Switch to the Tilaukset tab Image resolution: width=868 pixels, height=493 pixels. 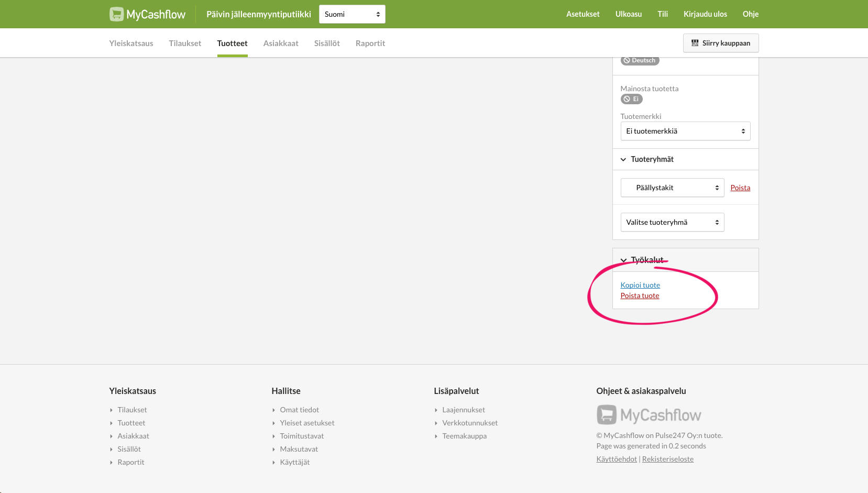coord(185,43)
